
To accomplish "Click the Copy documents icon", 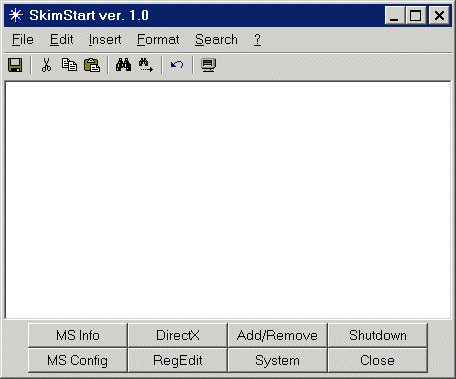I will click(x=69, y=65).
